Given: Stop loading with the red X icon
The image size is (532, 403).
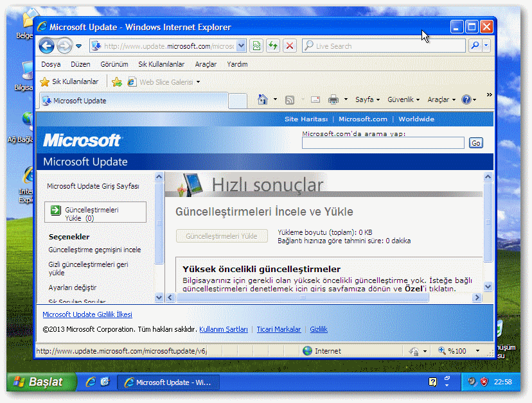Looking at the screenshot, I should tap(290, 46).
